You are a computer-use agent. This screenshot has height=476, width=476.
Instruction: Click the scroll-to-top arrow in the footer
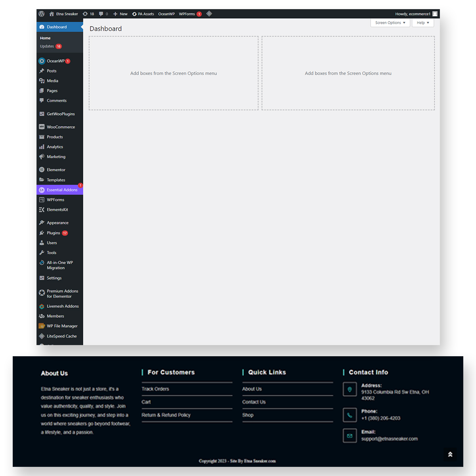pos(450,455)
